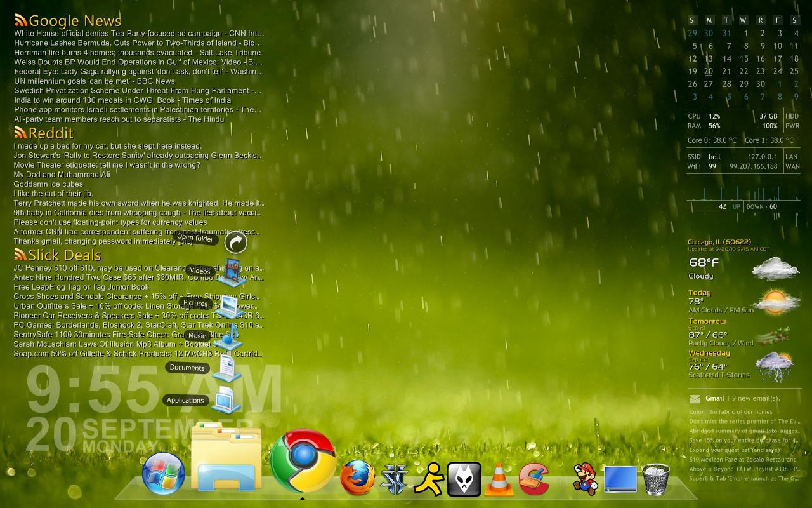Launch foobar2000 alien icon in dock

(x=464, y=479)
